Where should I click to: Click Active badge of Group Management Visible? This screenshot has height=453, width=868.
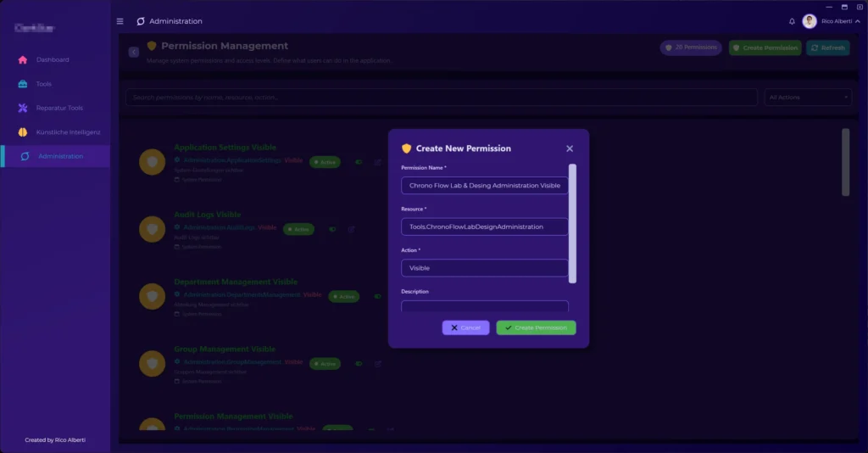pos(325,364)
